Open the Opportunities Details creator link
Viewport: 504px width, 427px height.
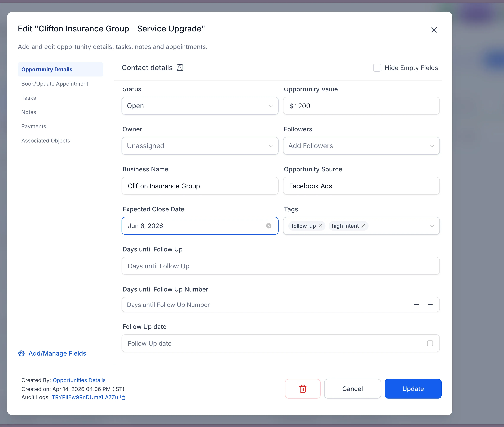pos(79,380)
